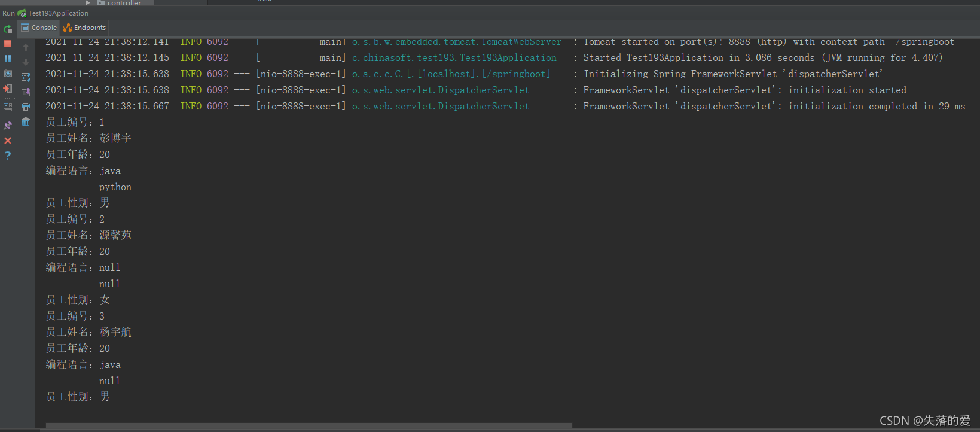Click the output line '编程语言: java' for employee 1
Image resolution: width=980 pixels, height=432 pixels.
coord(83,171)
